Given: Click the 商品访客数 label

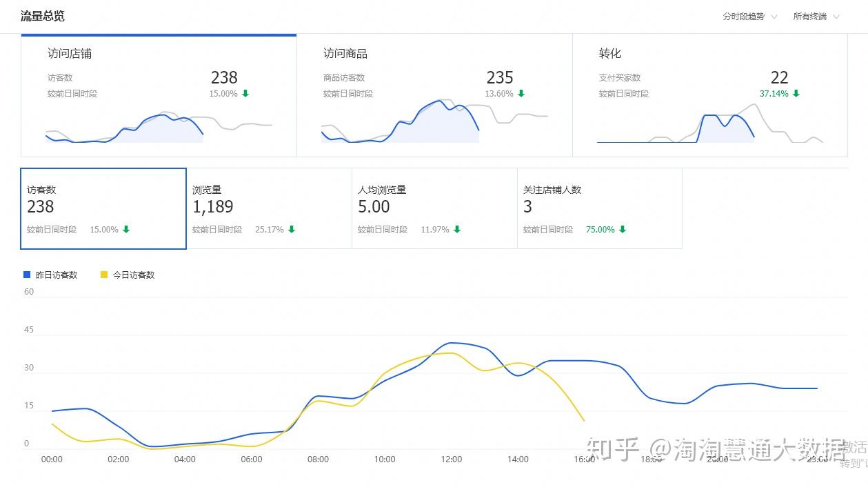Looking at the screenshot, I should (344, 78).
